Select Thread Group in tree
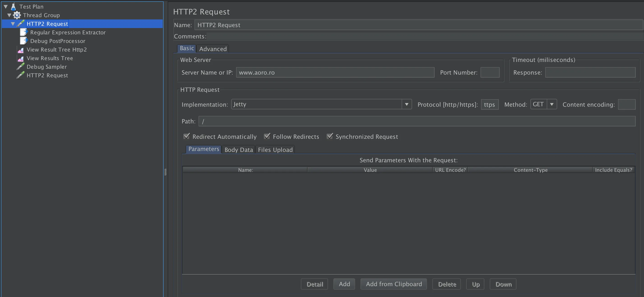This screenshot has width=644, height=297. click(x=42, y=15)
